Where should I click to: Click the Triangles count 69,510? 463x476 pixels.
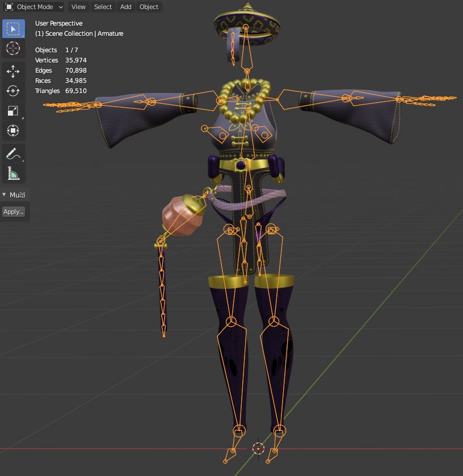pos(76,91)
